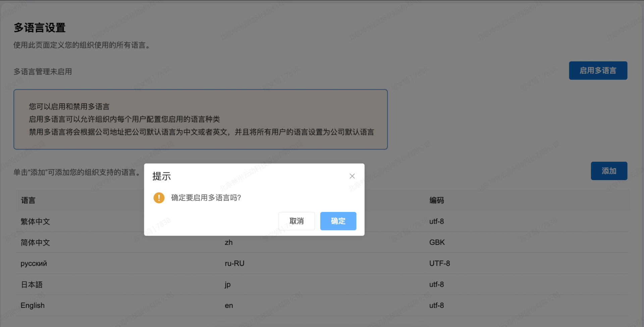Click the jp language code cell
Screen dimensions: 644x327
click(228, 285)
